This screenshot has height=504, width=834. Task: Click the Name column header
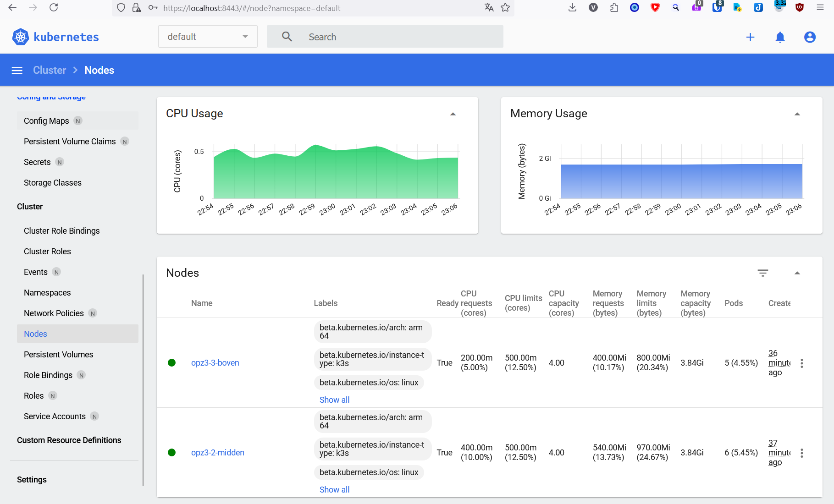(202, 303)
